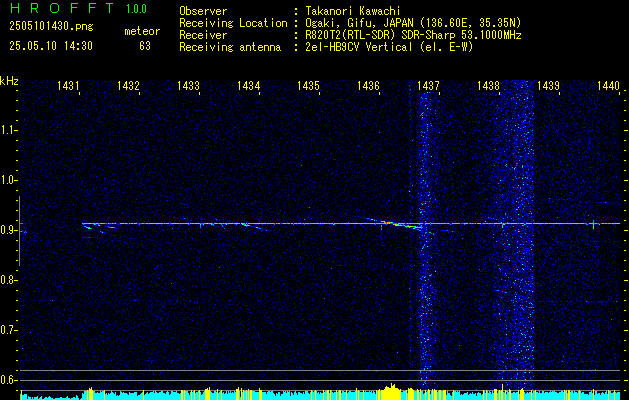Click the 0.6 kHz frequency label
The width and height of the screenshot is (629, 400).
(x=7, y=380)
